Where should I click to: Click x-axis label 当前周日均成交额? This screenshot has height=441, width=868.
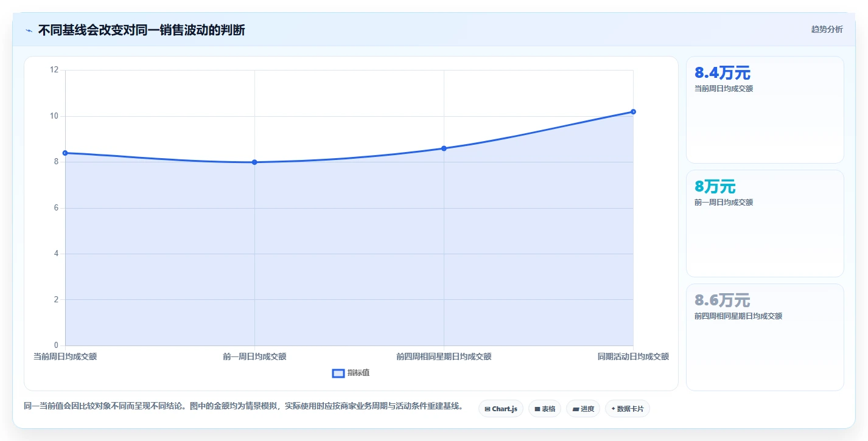coord(65,356)
